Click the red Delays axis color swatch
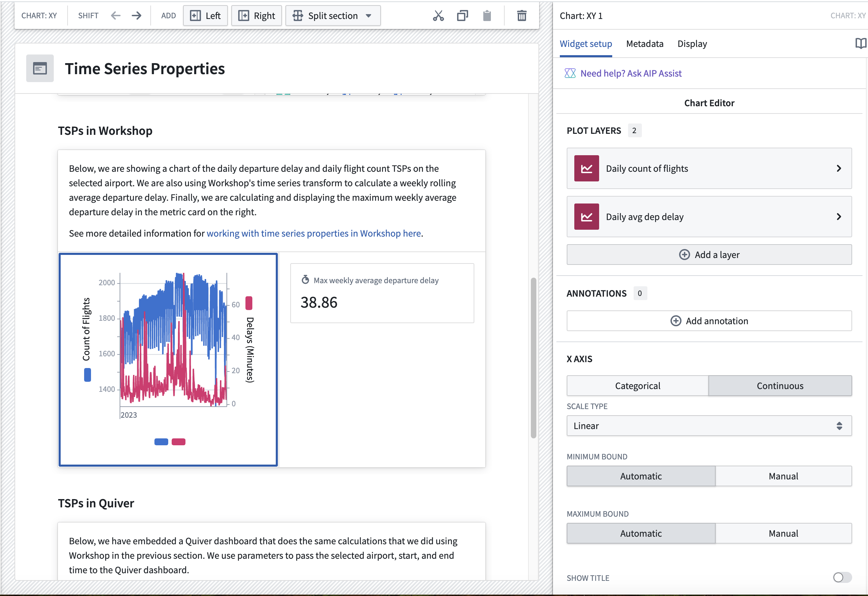868x596 pixels. coord(249,303)
